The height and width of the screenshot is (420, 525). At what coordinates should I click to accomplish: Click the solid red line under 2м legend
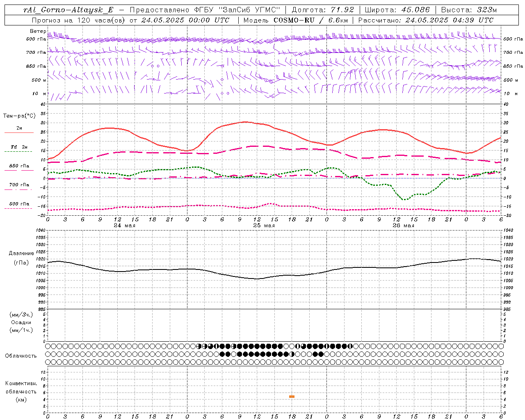point(19,132)
